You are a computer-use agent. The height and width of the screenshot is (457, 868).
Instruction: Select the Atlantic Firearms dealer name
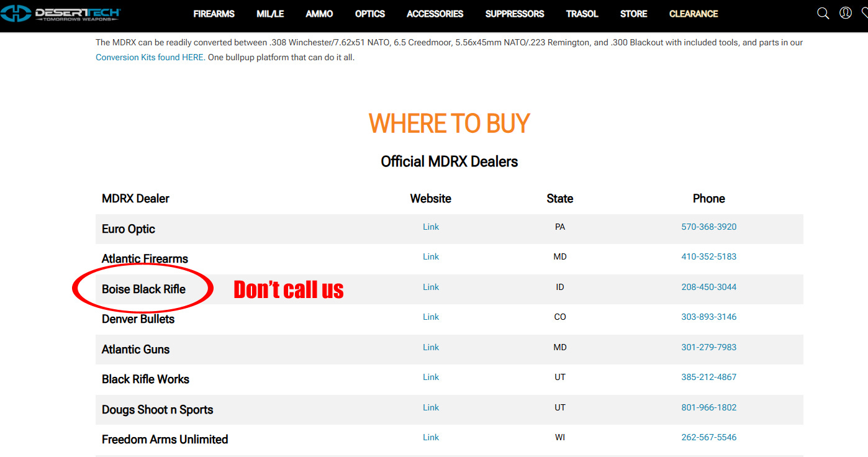[x=145, y=259]
